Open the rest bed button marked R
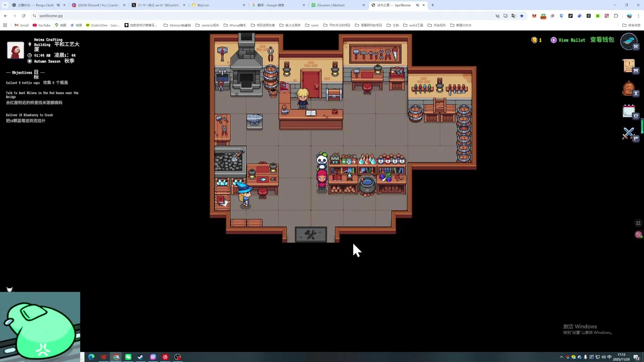This screenshot has width=644, height=362. pos(629,41)
